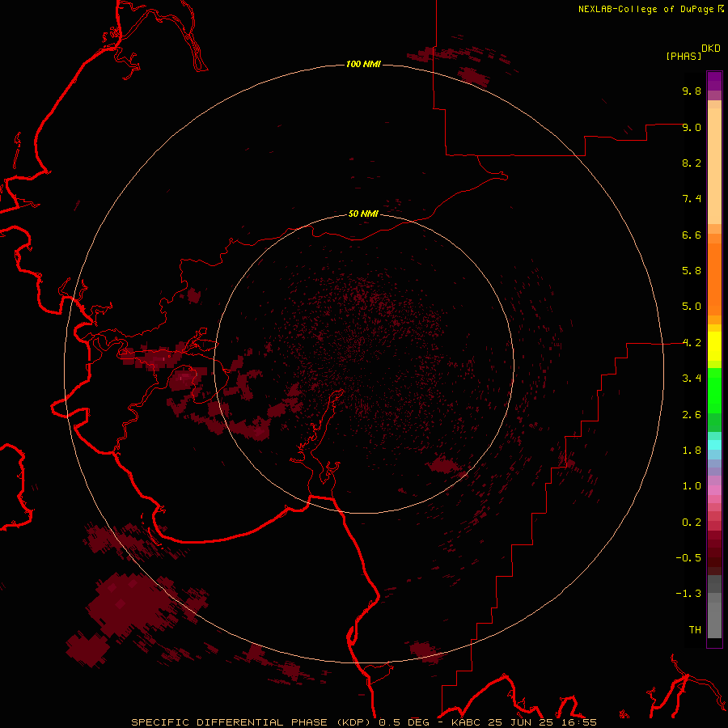Click the 0.5 DEG elevation text

[404, 722]
